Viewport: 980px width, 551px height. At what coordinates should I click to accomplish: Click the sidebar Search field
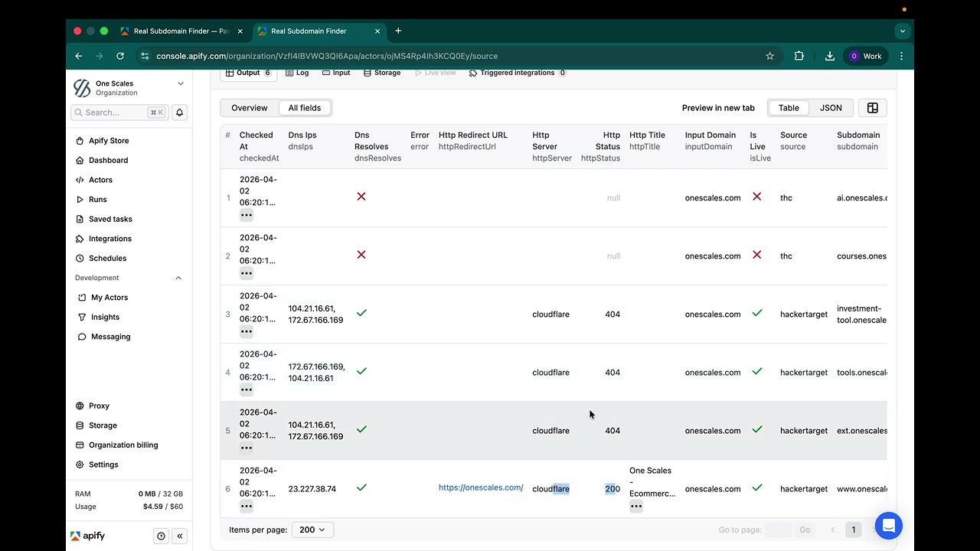tap(119, 112)
